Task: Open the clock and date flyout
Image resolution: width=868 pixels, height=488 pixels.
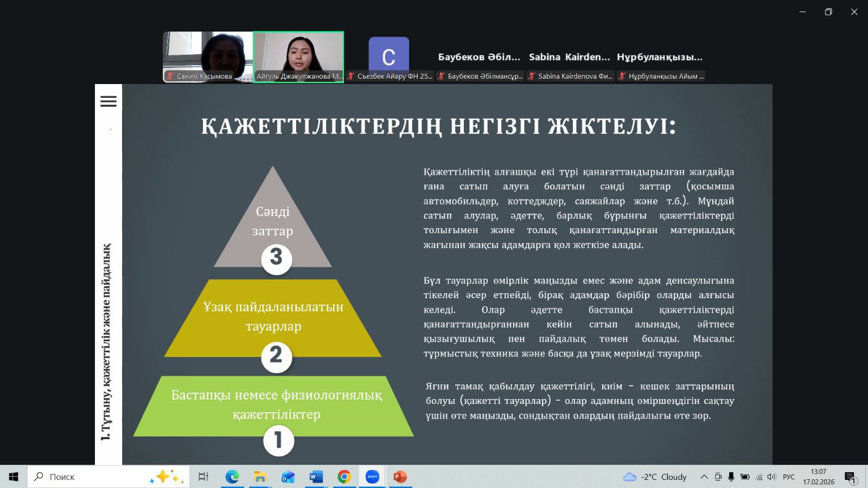Action: click(819, 477)
